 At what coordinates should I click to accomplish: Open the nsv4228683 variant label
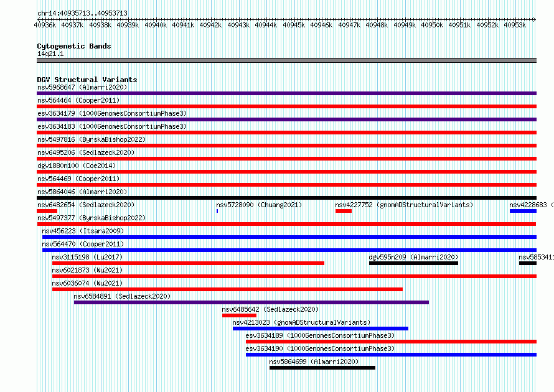(532, 205)
